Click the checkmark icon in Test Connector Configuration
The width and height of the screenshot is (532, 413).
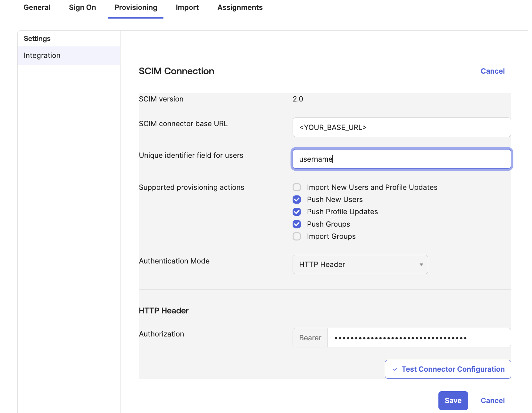395,369
